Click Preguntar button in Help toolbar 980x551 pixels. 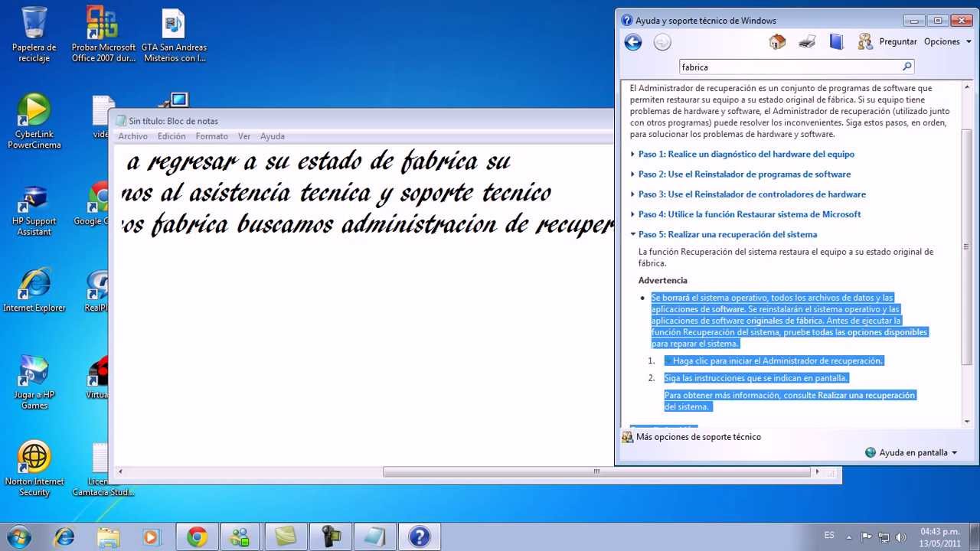898,42
